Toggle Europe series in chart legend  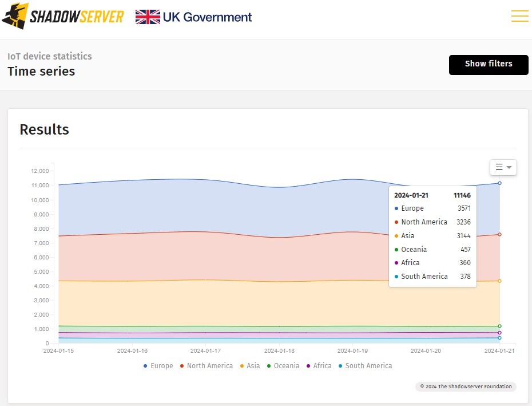click(x=158, y=366)
